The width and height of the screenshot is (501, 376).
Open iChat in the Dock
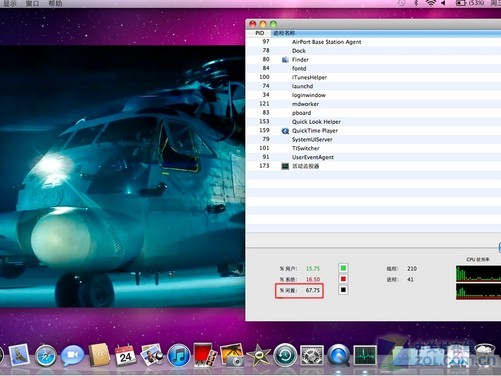[72, 356]
